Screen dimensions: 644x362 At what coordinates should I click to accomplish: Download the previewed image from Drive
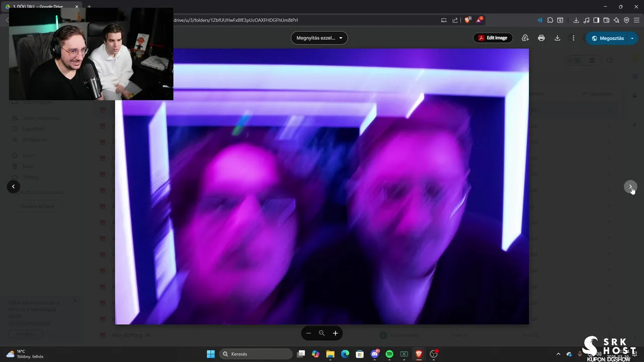pyautogui.click(x=557, y=38)
